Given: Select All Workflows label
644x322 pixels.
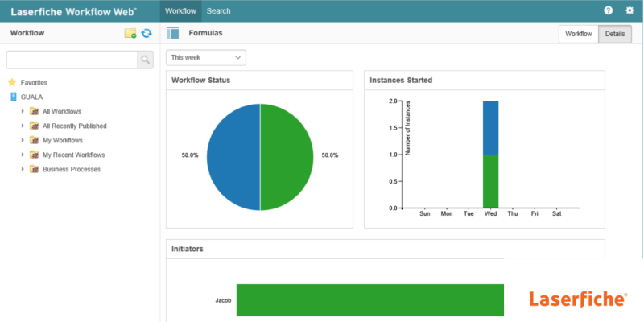Looking at the screenshot, I should [x=62, y=111].
